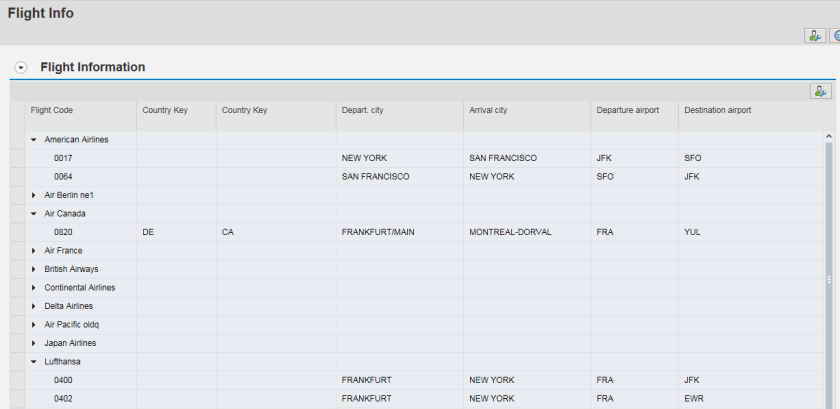
Task: Collapse the Air Canada group
Action: click(34, 214)
